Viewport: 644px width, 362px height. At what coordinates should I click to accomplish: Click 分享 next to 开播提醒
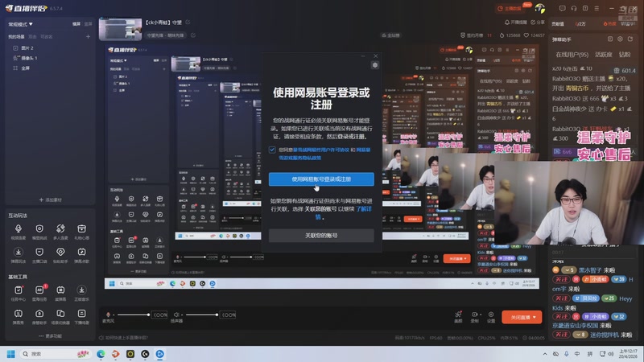click(538, 23)
